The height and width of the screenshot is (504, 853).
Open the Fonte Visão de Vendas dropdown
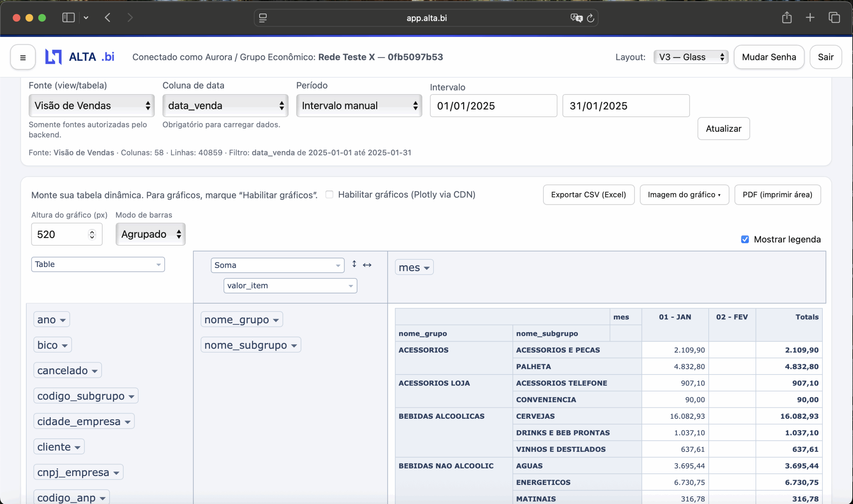[91, 106]
